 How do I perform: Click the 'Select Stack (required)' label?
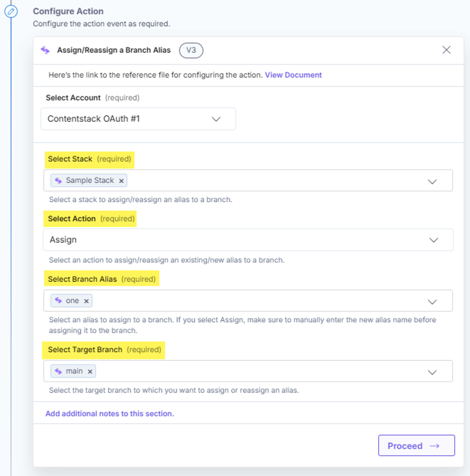click(90, 159)
